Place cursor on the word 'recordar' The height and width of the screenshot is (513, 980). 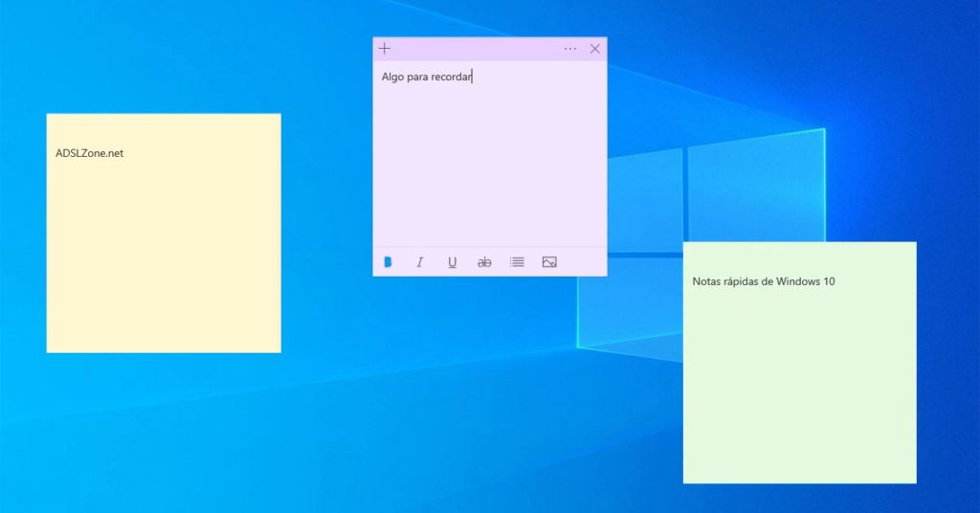[453, 77]
